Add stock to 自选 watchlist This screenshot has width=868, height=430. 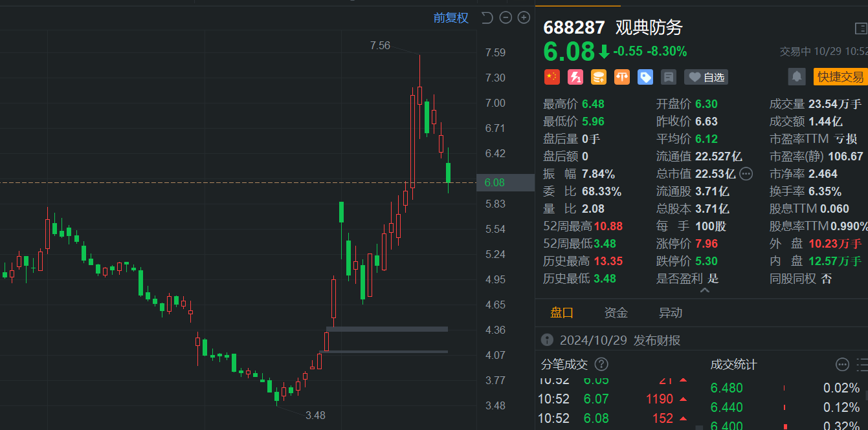tap(706, 77)
